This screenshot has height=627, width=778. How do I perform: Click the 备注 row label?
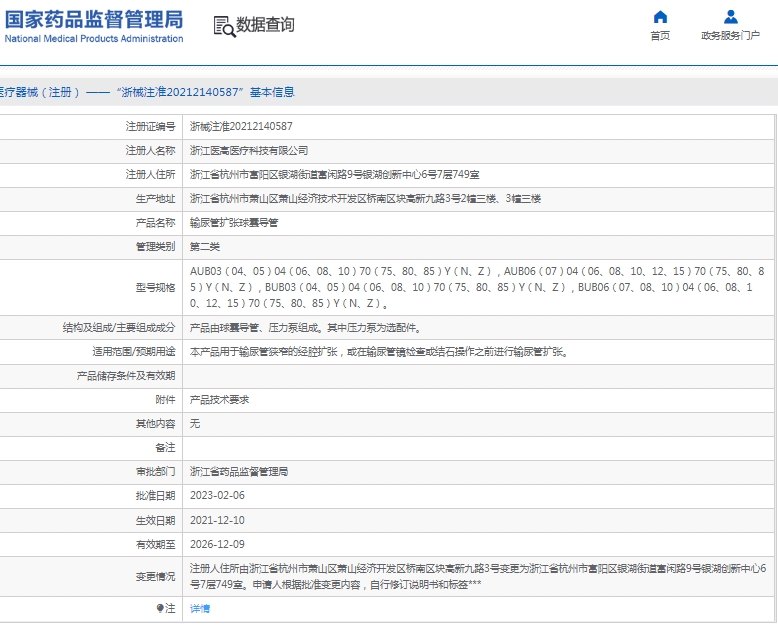pos(165,448)
